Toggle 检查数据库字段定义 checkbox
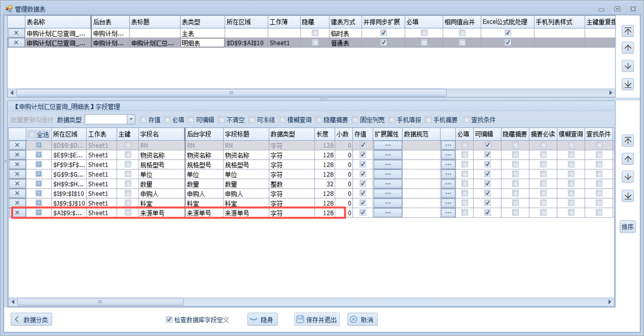644x336 pixels. pyautogui.click(x=169, y=320)
